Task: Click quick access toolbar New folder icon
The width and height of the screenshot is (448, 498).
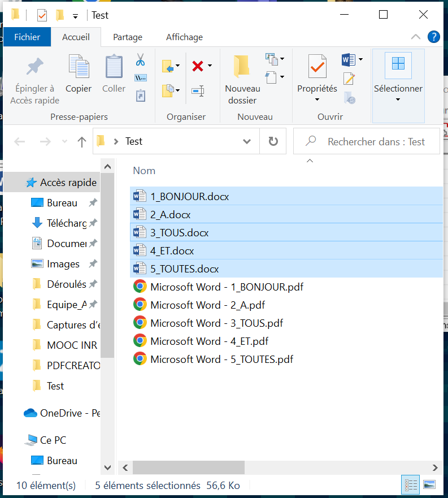Action: tap(60, 15)
